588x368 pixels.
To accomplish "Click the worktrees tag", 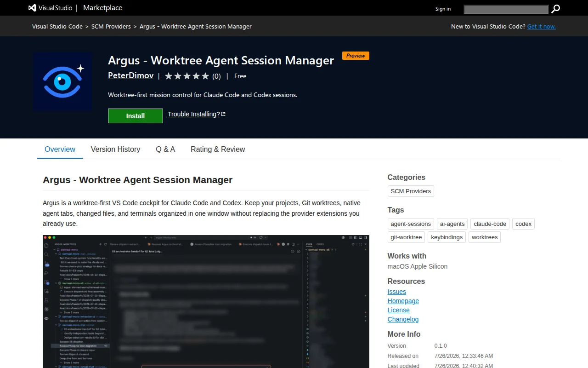I will coord(485,237).
